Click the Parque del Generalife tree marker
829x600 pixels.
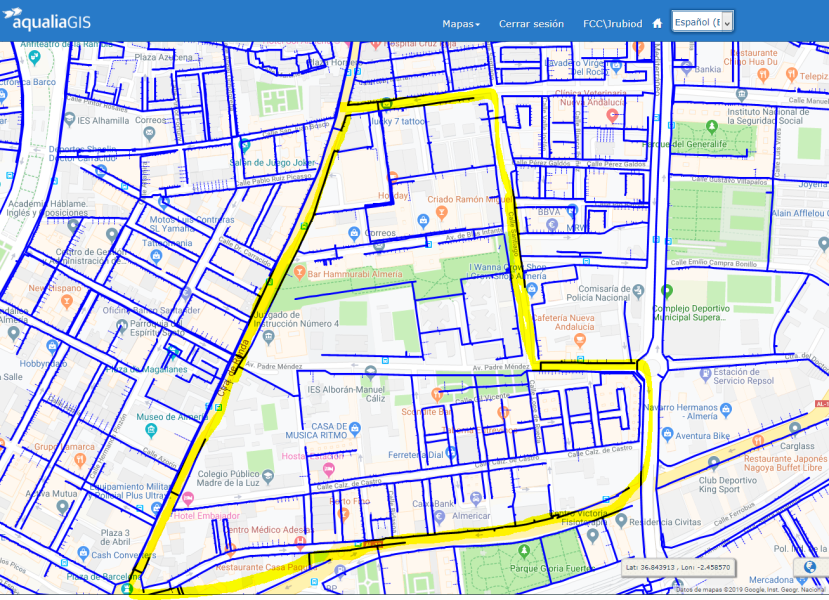coord(712,127)
